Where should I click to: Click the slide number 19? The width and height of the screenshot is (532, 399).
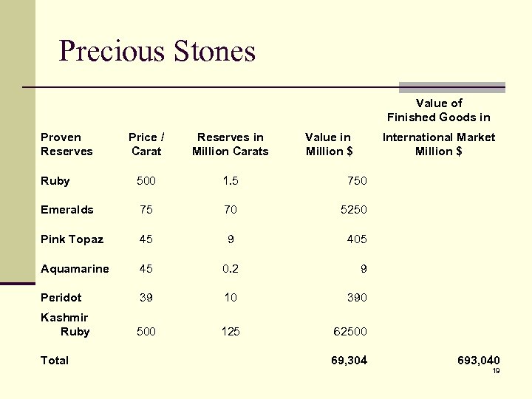coord(496,371)
